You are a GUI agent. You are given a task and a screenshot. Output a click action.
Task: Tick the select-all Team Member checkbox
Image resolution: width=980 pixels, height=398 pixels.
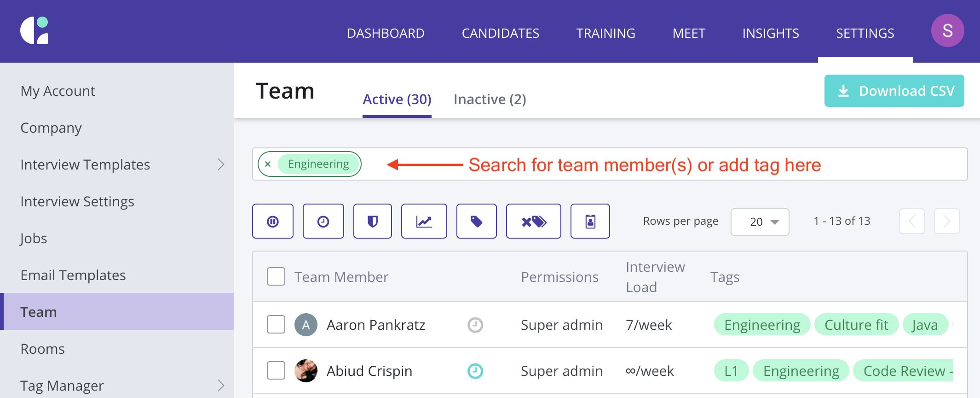(x=276, y=276)
